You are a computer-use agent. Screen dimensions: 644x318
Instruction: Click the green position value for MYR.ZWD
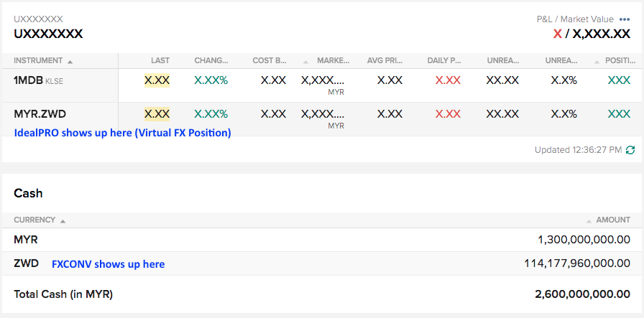click(x=619, y=114)
